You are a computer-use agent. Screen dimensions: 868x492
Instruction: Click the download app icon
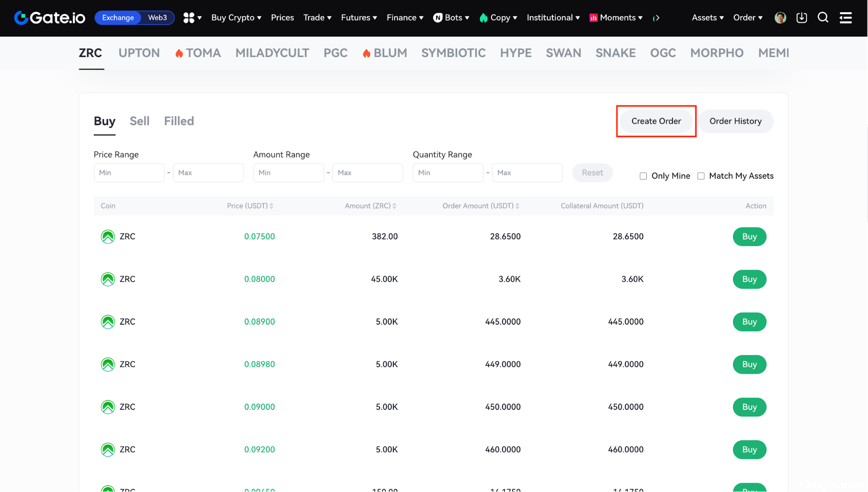point(802,18)
